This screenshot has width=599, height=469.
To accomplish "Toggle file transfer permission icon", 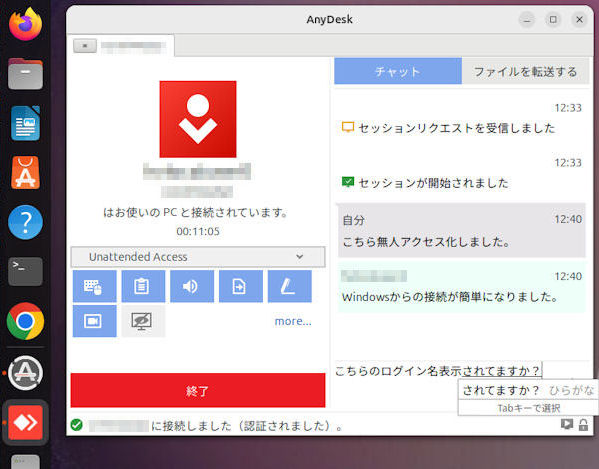I will [x=241, y=286].
